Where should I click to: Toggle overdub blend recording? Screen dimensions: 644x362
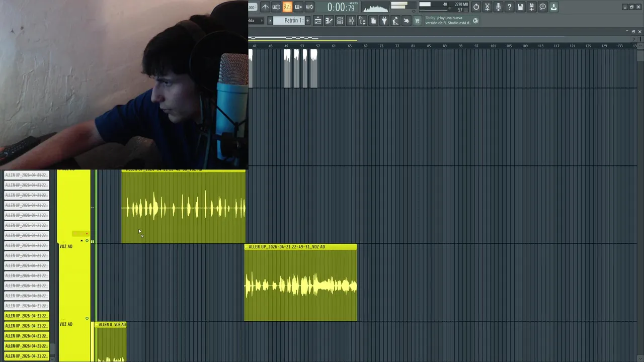[x=298, y=7]
